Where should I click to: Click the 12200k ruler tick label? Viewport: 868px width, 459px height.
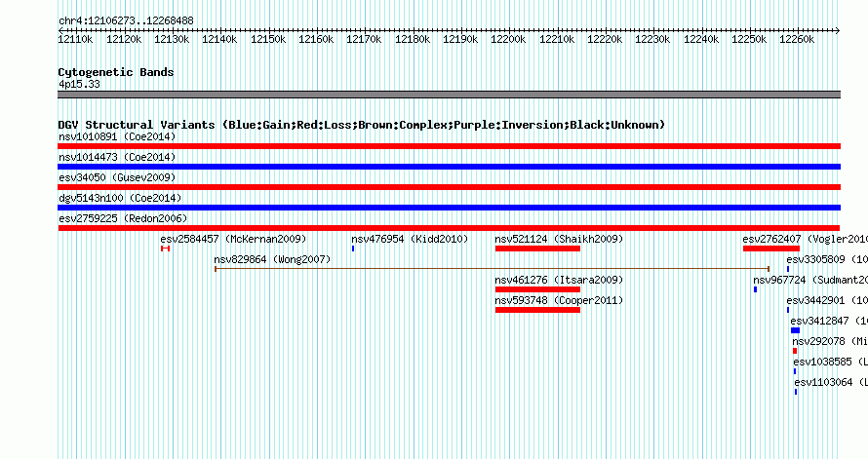[x=508, y=39]
